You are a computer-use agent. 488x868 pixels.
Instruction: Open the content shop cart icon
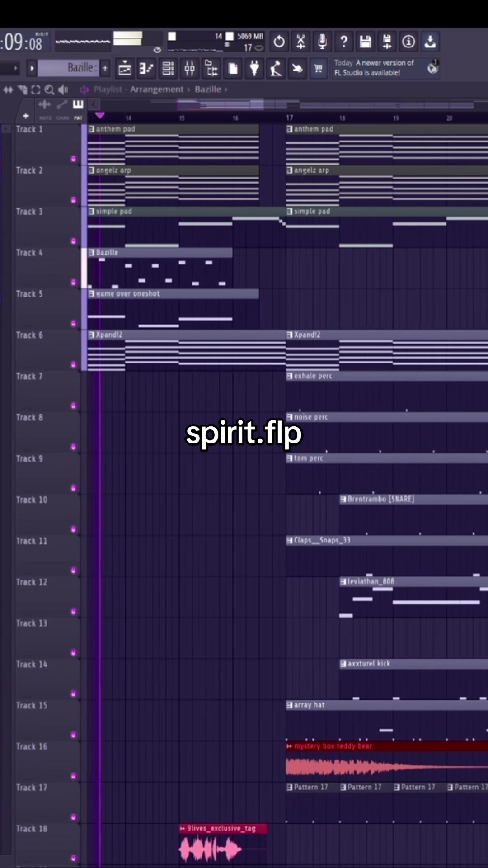(x=319, y=69)
